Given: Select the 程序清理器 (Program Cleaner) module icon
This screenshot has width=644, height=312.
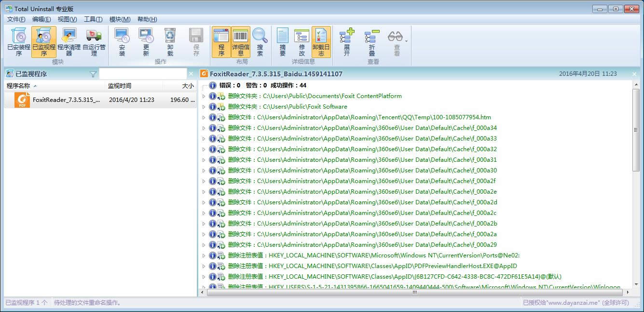Looking at the screenshot, I should 69,42.
